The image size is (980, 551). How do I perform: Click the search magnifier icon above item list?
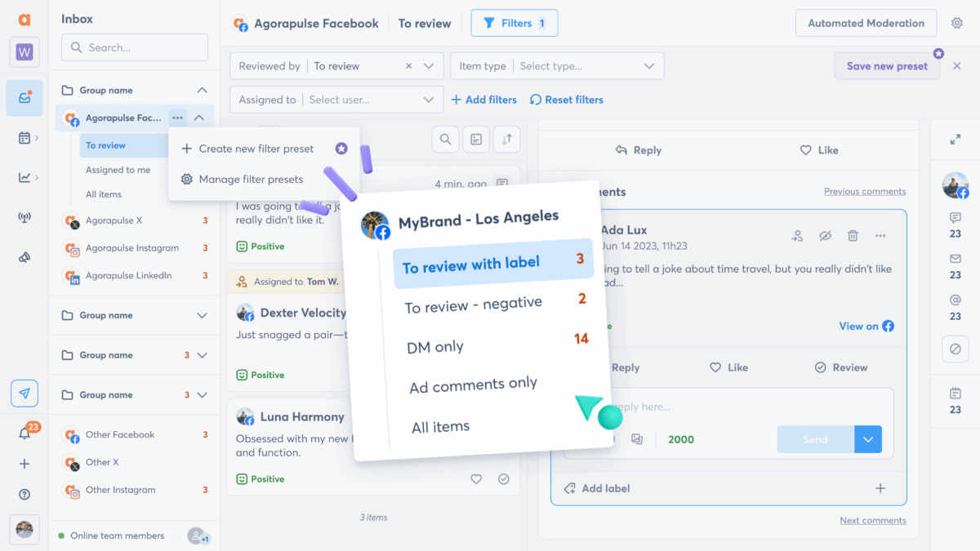point(445,140)
